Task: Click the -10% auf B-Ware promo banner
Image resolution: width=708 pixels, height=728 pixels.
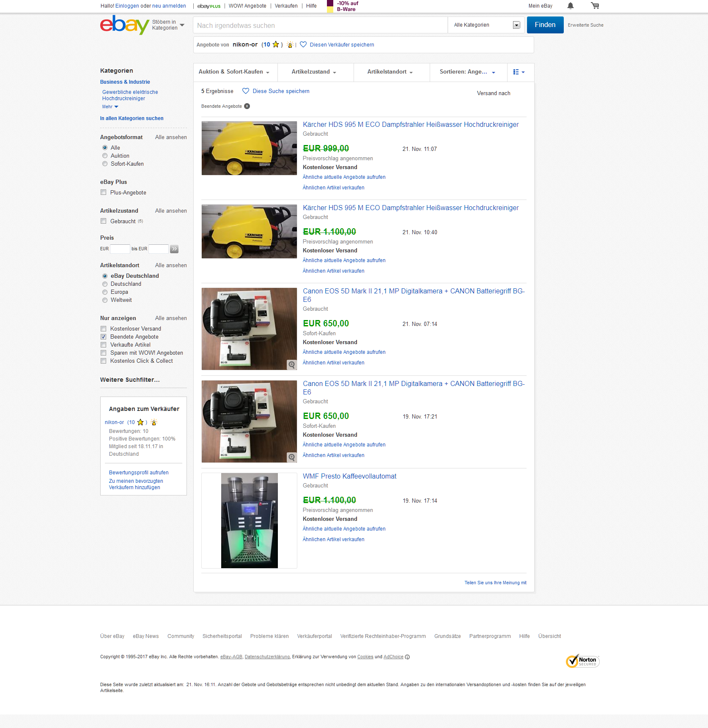Action: tap(343, 6)
